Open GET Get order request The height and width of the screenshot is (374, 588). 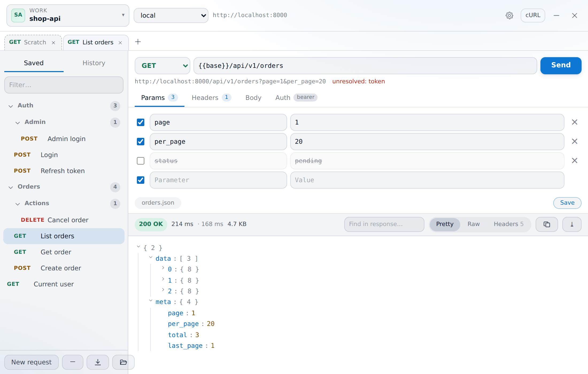pyautogui.click(x=64, y=252)
